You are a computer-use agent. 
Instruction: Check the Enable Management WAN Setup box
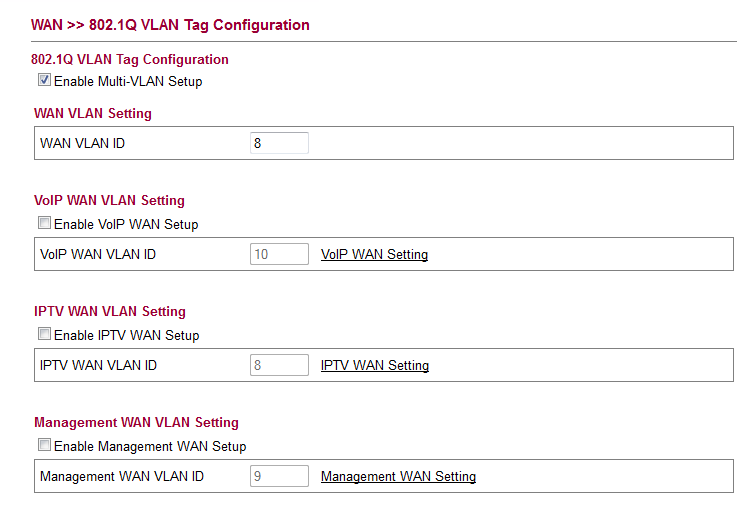coord(44,446)
